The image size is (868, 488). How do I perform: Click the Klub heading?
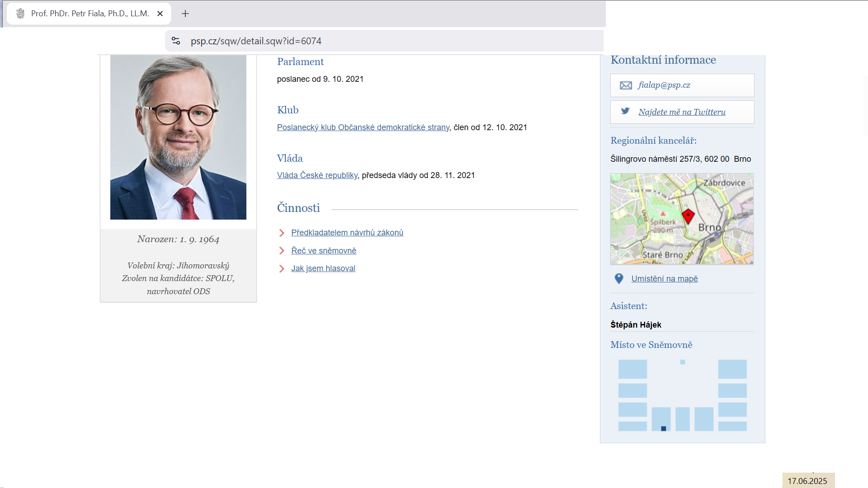288,110
